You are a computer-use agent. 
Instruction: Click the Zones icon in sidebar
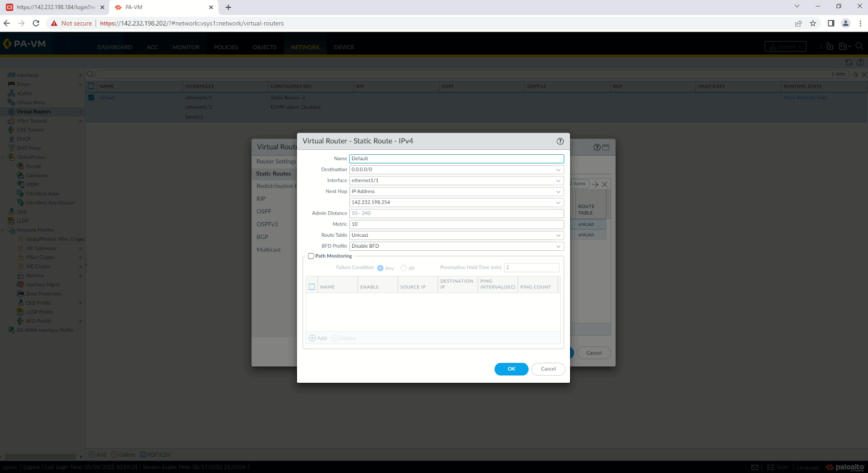click(11, 84)
